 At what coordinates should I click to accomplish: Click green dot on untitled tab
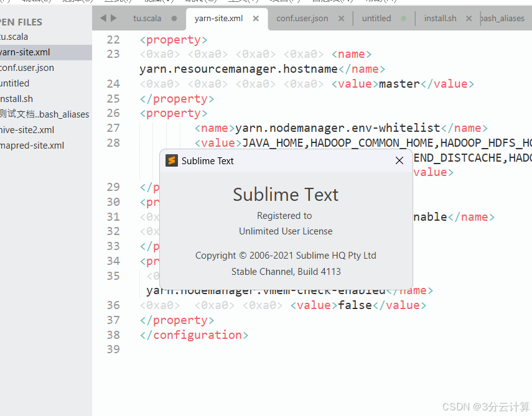pos(403,18)
